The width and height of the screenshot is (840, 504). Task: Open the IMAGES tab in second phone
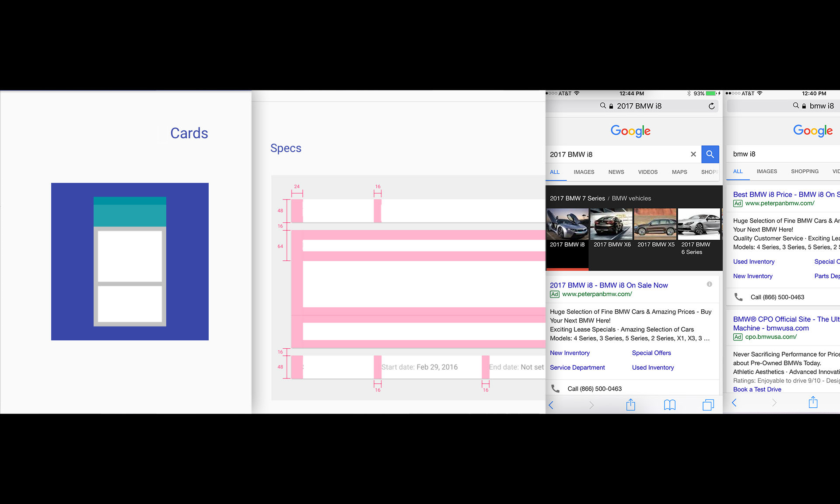tap(767, 171)
